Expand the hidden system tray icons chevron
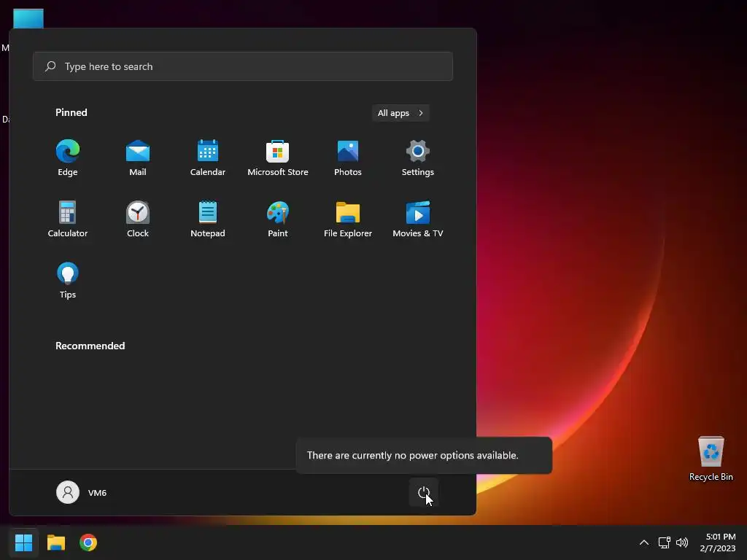Viewport: 747px width, 560px height. (643, 542)
